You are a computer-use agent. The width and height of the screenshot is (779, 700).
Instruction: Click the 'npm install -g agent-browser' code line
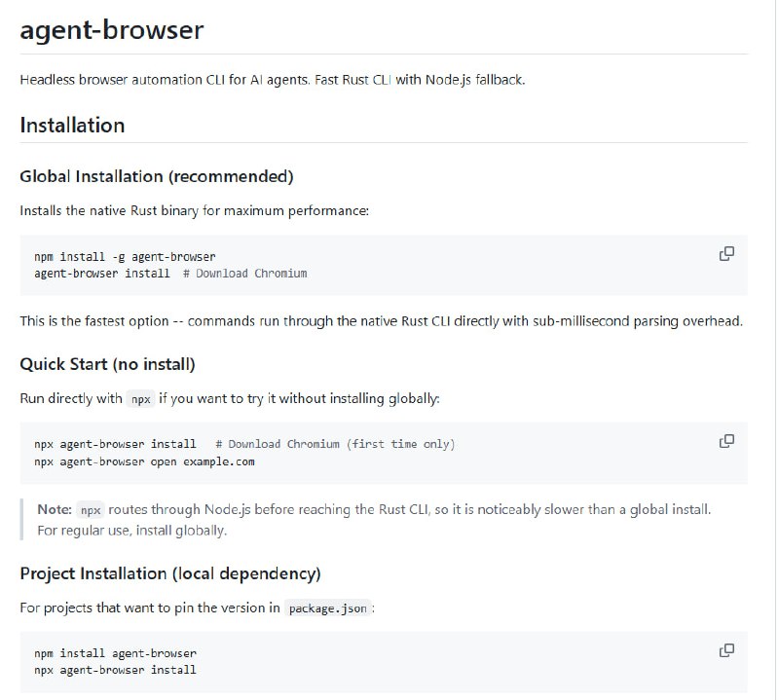125,257
